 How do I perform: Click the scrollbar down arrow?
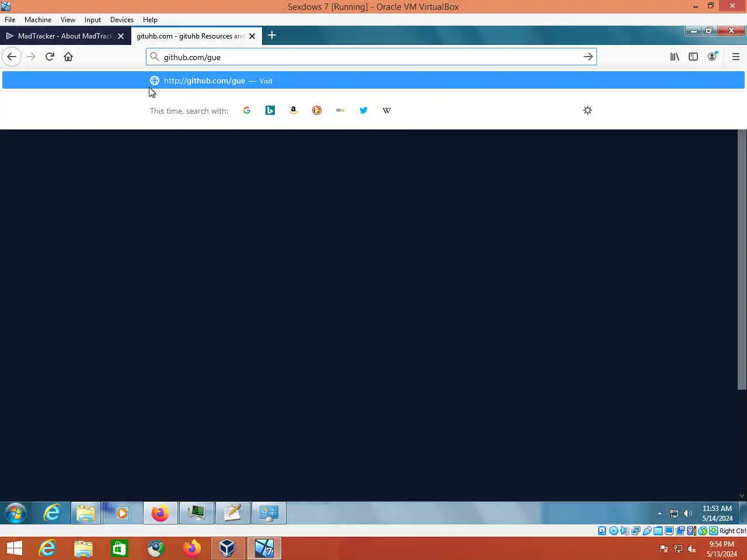tap(742, 496)
